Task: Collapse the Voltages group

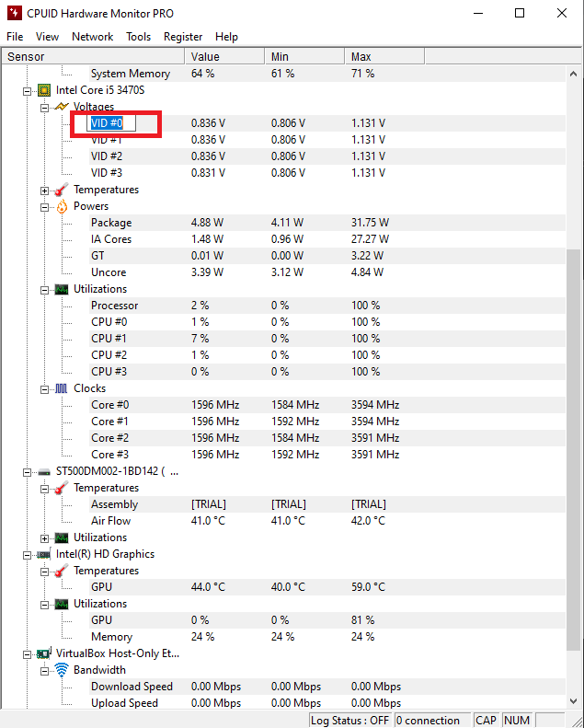Action: (44, 109)
